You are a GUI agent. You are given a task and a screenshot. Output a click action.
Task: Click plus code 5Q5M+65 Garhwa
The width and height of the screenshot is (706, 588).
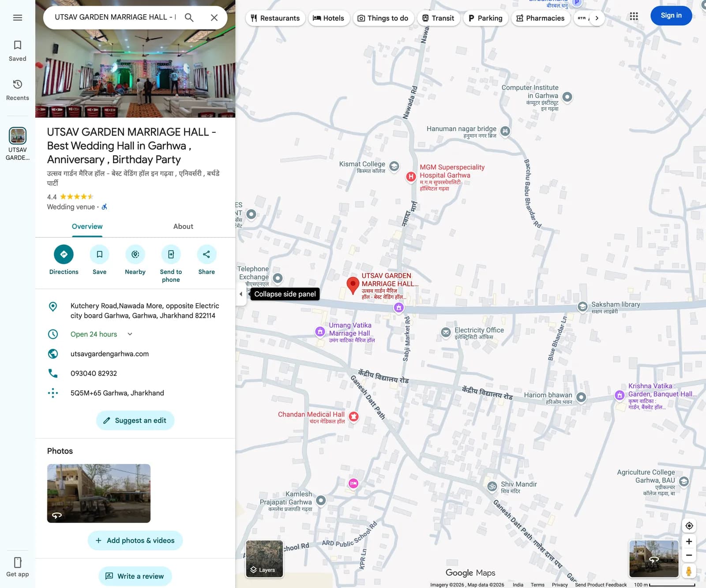[x=117, y=393]
